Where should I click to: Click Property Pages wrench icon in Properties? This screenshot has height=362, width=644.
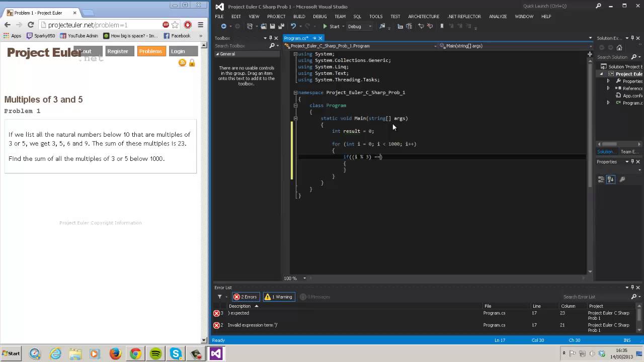pyautogui.click(x=622, y=179)
